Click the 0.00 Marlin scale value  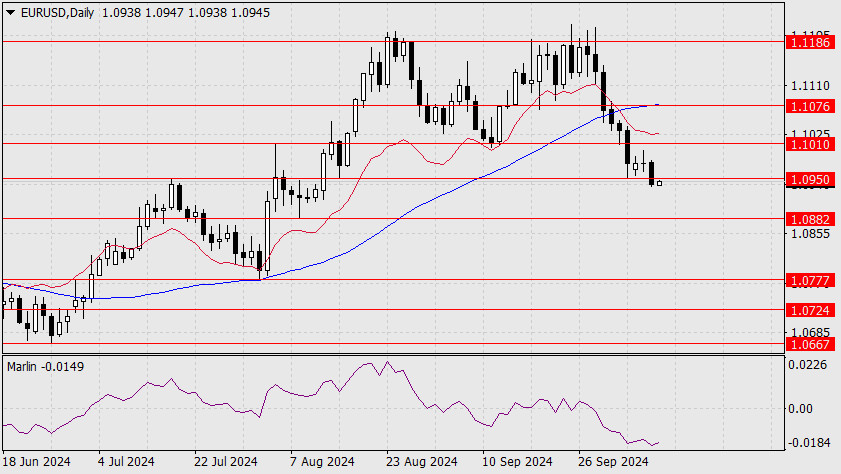click(800, 409)
